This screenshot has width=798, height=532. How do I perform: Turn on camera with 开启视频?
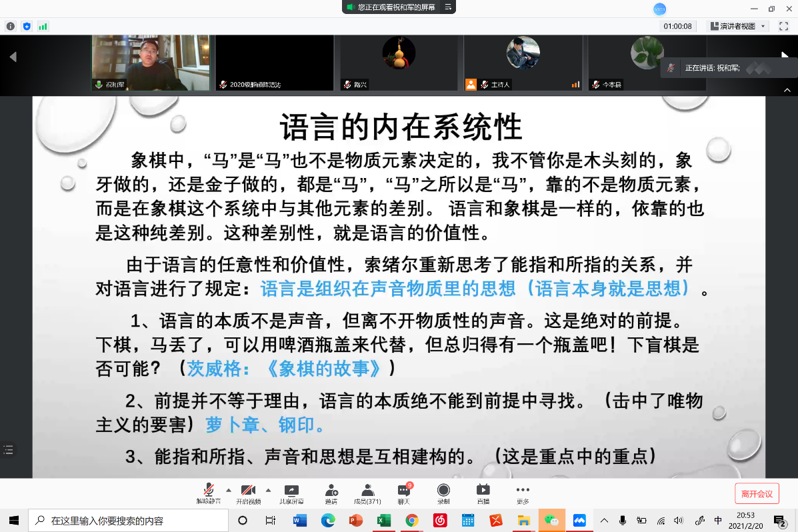pos(249,493)
